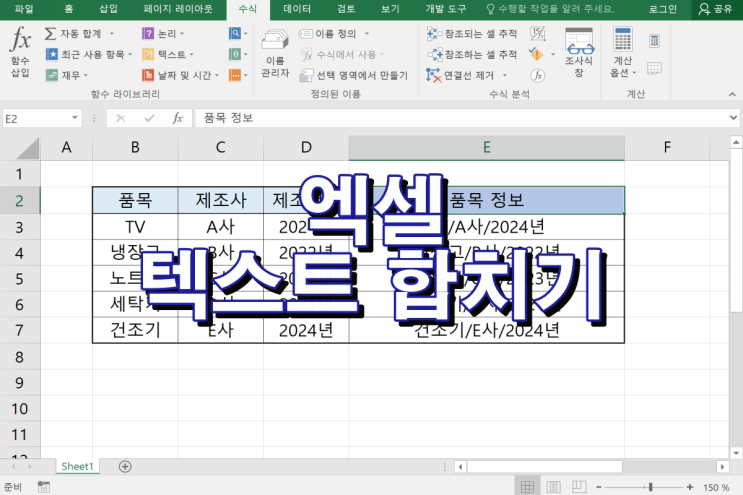Click the Calculate Sheet icon
The image size is (743, 495).
coord(654,68)
